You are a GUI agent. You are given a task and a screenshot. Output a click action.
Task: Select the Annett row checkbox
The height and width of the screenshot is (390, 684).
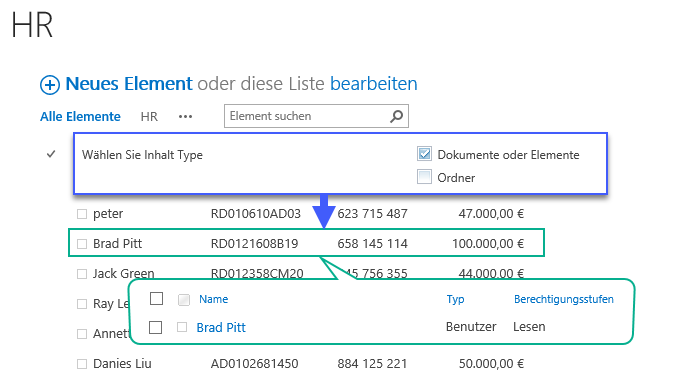click(82, 334)
